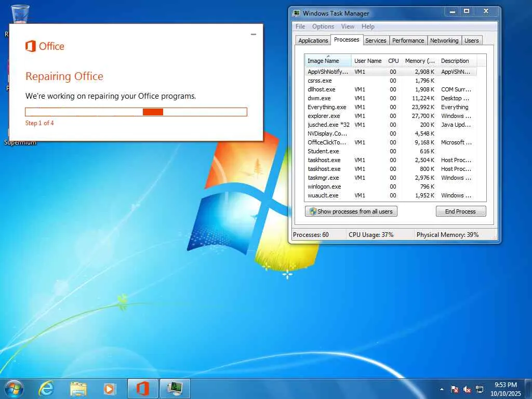The width and height of the screenshot is (532, 399).
Task: Open the View menu in Task Manager
Action: coord(348,26)
